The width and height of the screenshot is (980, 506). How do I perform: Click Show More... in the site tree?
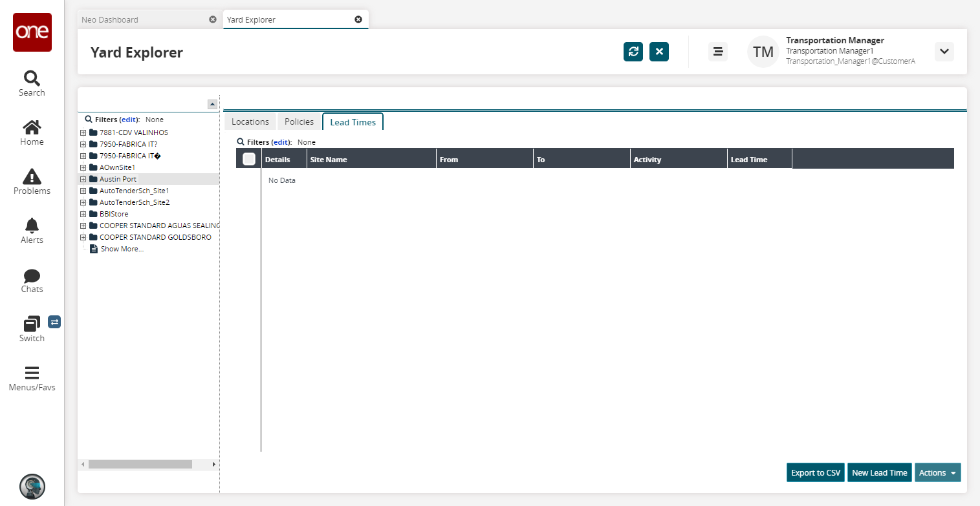122,249
